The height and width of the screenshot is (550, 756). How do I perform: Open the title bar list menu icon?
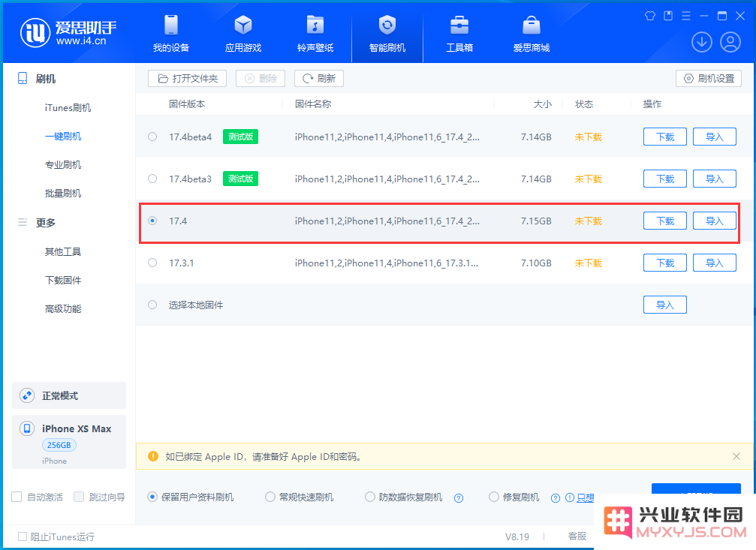point(686,16)
